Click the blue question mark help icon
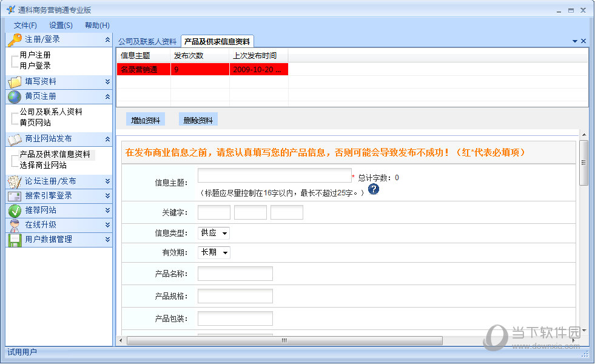The height and width of the screenshot is (364, 595). [374, 189]
